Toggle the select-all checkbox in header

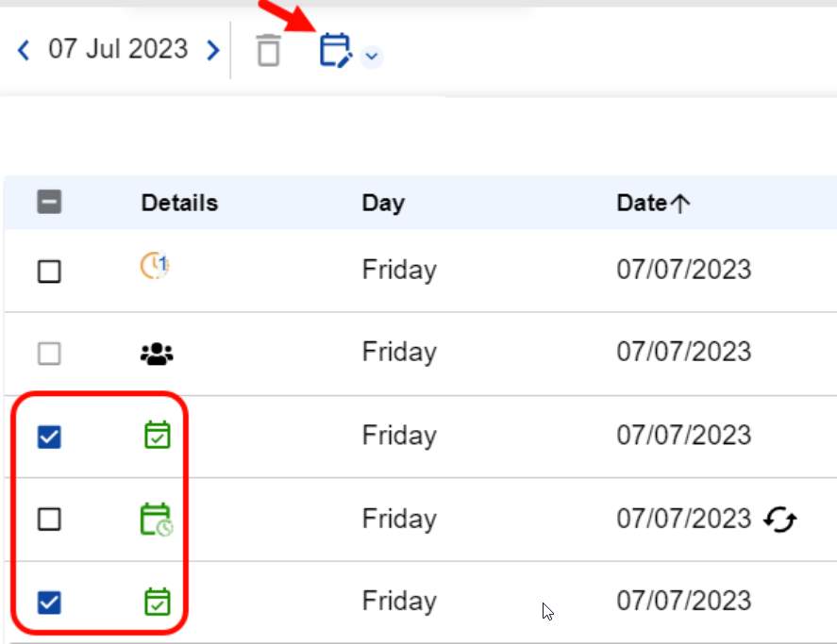(x=50, y=202)
